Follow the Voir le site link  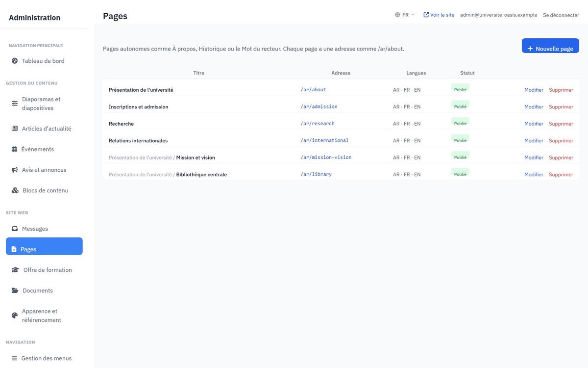tap(439, 15)
